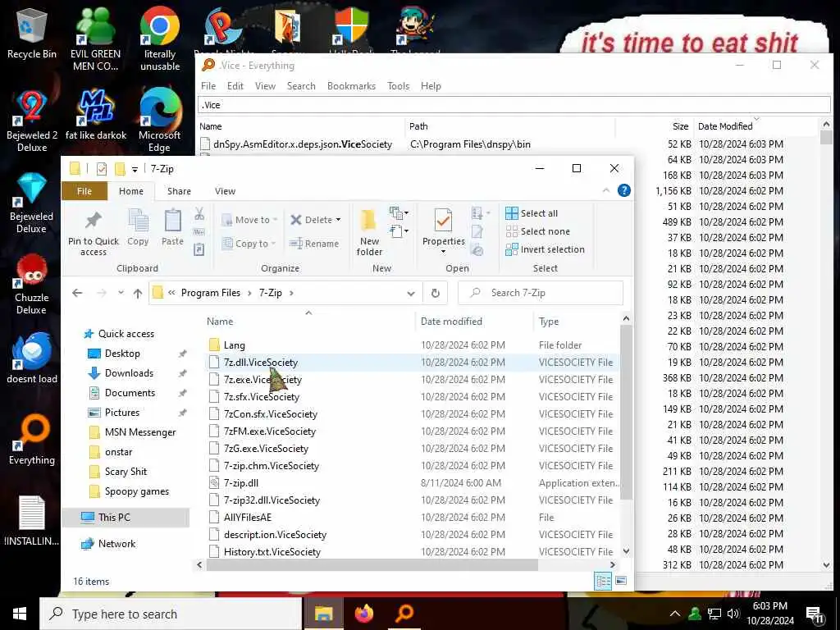Image resolution: width=840 pixels, height=630 pixels.
Task: Open the Bejeweled Deluxe diamond shortcut
Action: coord(32,203)
